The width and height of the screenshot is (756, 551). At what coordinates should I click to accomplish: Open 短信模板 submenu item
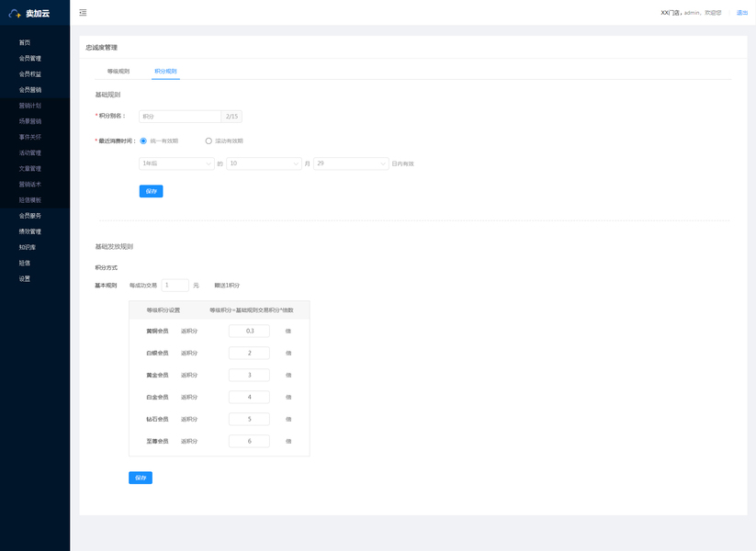tap(30, 200)
